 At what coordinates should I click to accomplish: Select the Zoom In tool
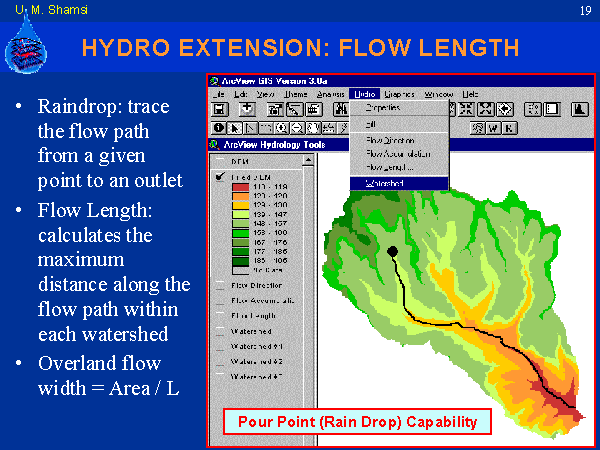[283, 127]
